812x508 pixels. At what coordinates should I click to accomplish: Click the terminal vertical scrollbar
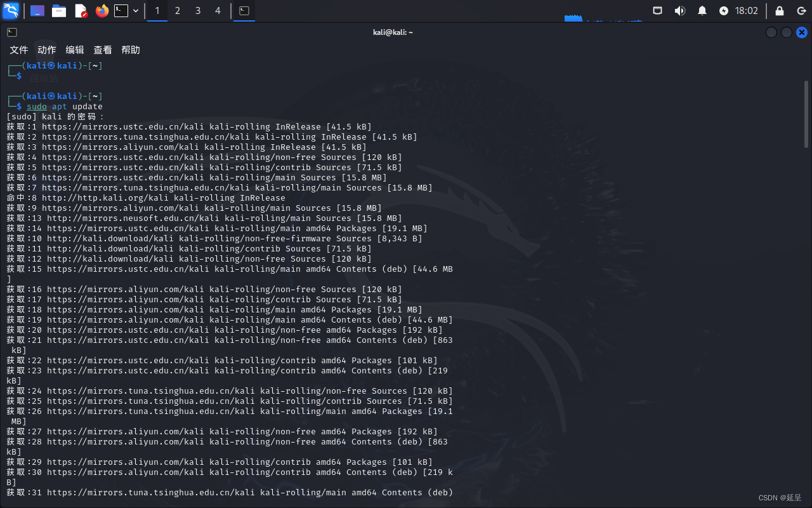coord(806,114)
